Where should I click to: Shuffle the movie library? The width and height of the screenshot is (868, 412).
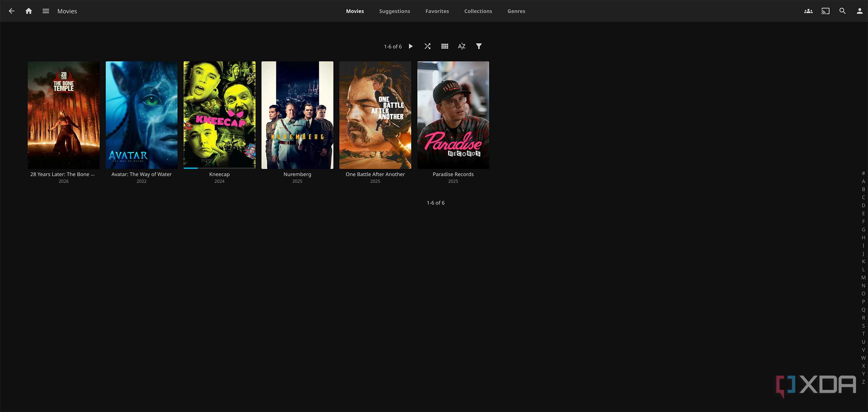coord(428,46)
